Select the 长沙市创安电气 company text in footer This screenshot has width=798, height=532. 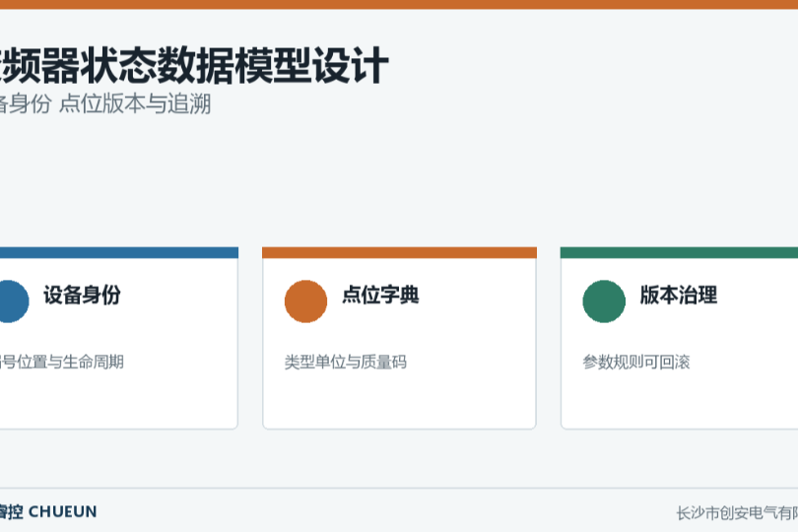737,513
